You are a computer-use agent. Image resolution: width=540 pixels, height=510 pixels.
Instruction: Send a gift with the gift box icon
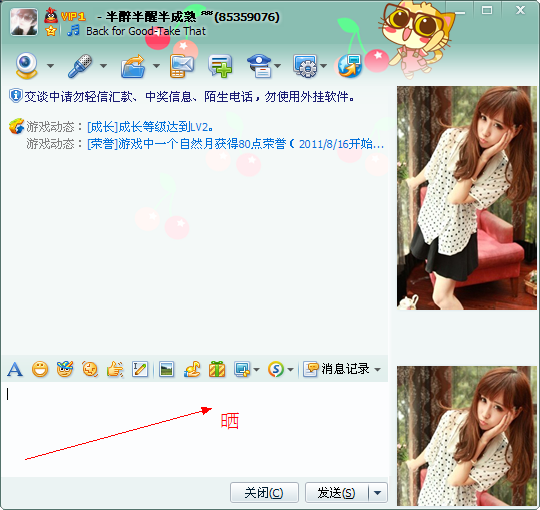[x=217, y=370]
